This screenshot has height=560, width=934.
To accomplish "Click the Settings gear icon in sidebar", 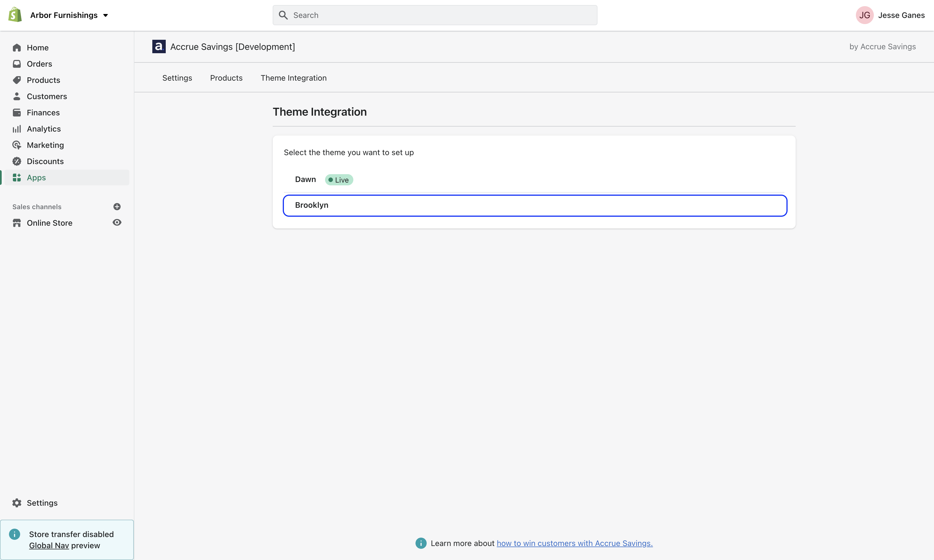I will pyautogui.click(x=17, y=503).
